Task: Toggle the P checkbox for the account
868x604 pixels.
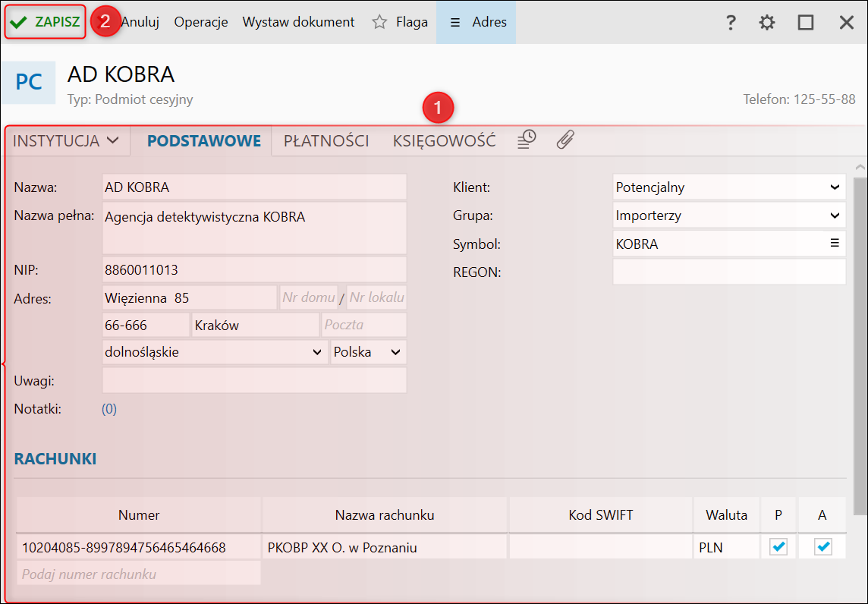Action: click(778, 547)
